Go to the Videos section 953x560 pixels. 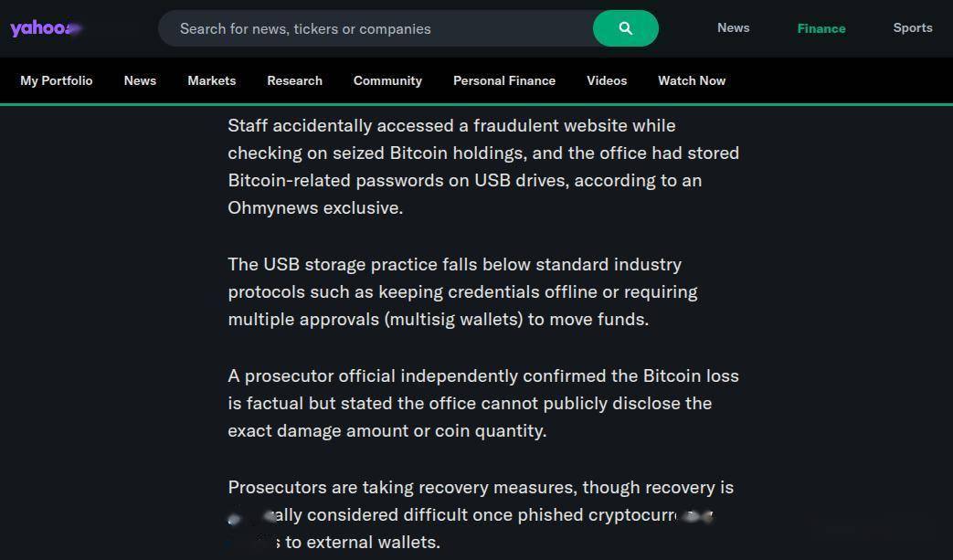tap(607, 80)
